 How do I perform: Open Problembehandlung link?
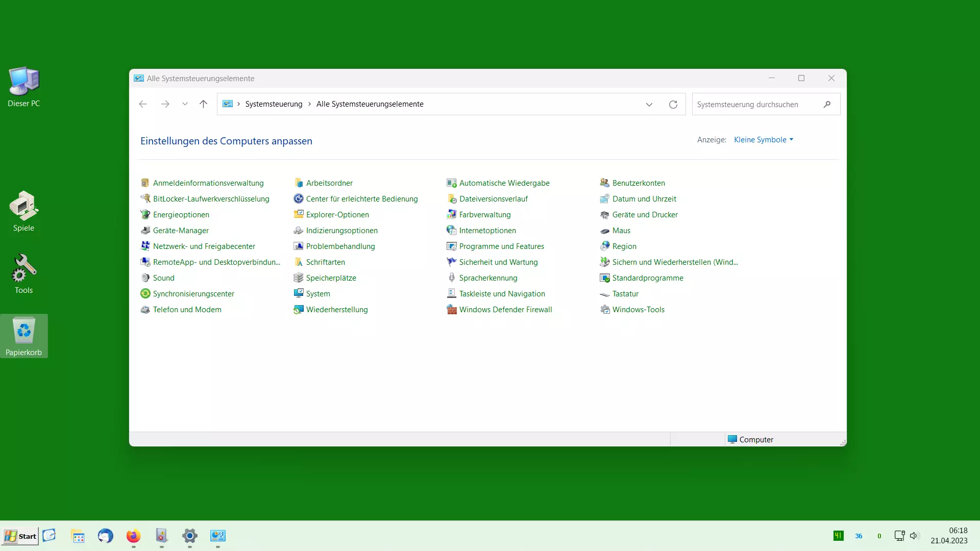pyautogui.click(x=340, y=246)
